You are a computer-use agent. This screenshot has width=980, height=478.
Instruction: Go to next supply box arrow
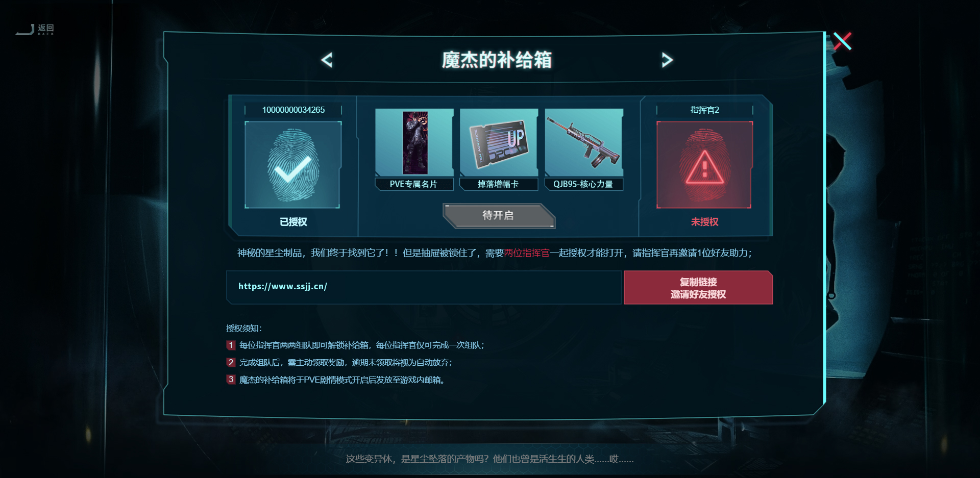[667, 60]
